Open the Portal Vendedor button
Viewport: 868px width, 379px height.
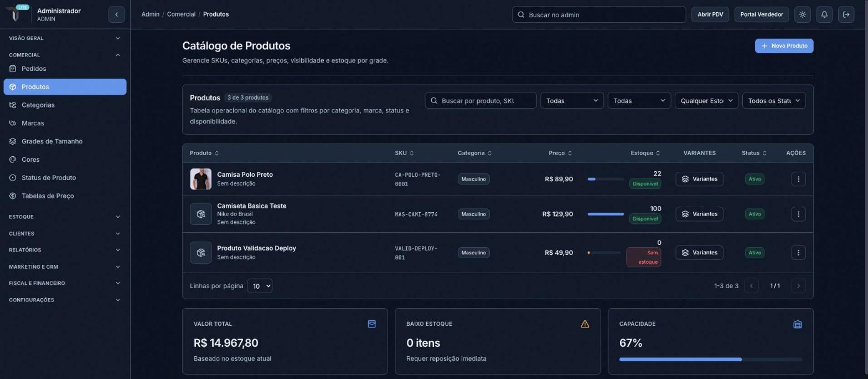(761, 14)
